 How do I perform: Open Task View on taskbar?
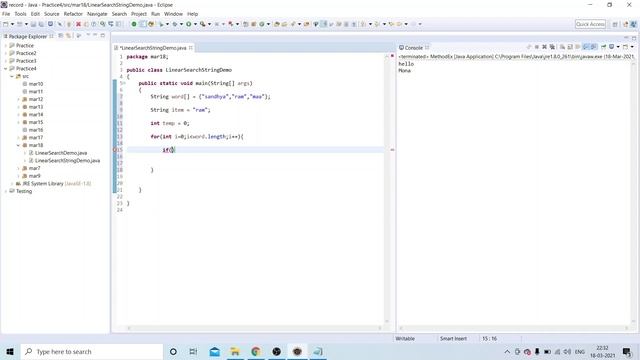(x=193, y=351)
